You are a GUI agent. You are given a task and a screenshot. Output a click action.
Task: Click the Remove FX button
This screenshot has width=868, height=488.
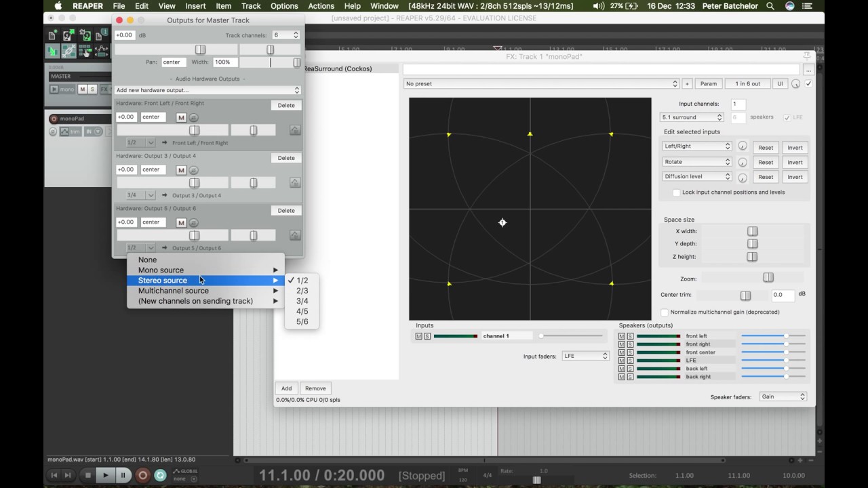pyautogui.click(x=315, y=388)
